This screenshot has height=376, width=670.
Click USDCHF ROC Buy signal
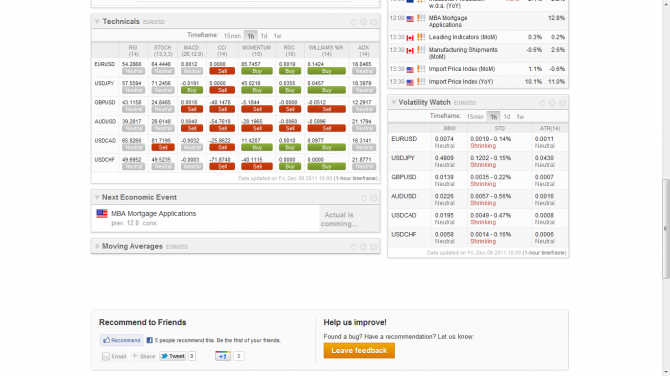[290, 167]
